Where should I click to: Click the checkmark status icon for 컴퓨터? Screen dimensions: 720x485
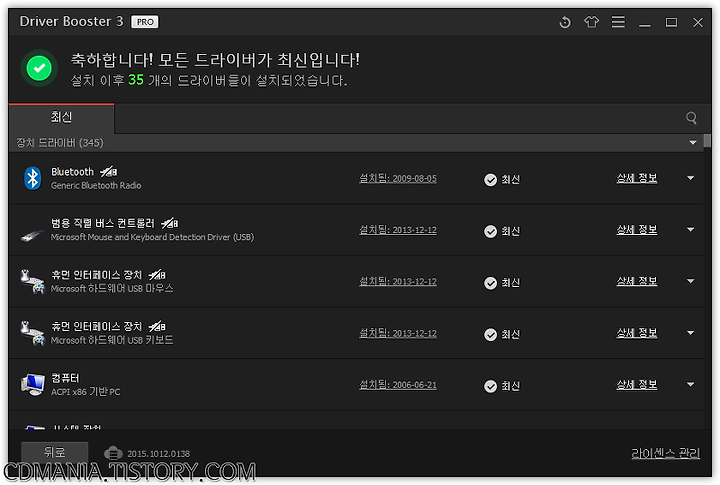tap(490, 386)
